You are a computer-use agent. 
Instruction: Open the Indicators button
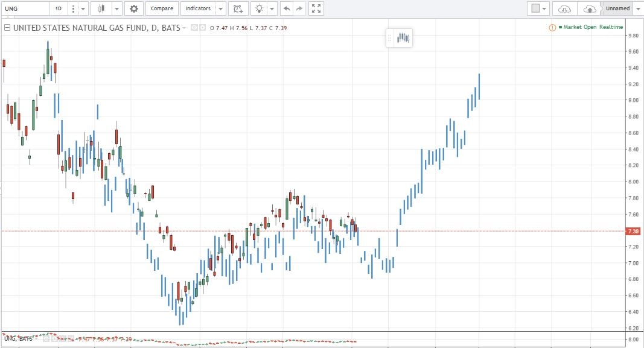pos(198,8)
